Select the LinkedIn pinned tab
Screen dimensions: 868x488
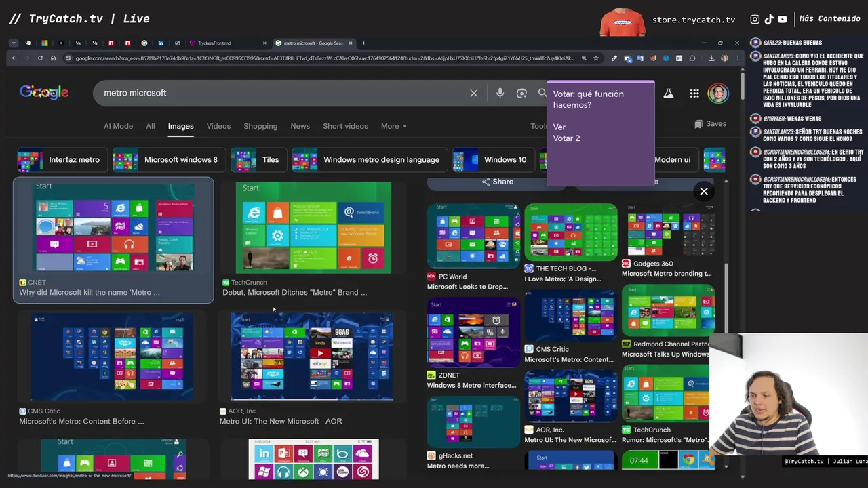click(x=161, y=43)
